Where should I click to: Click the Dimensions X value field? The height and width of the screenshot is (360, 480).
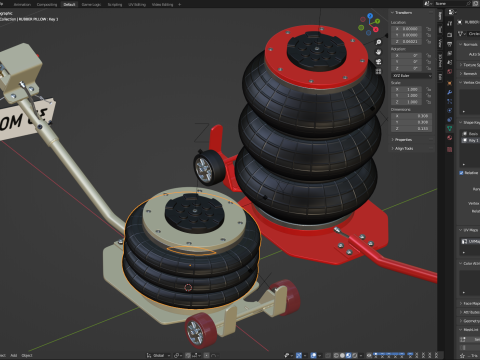pos(412,116)
